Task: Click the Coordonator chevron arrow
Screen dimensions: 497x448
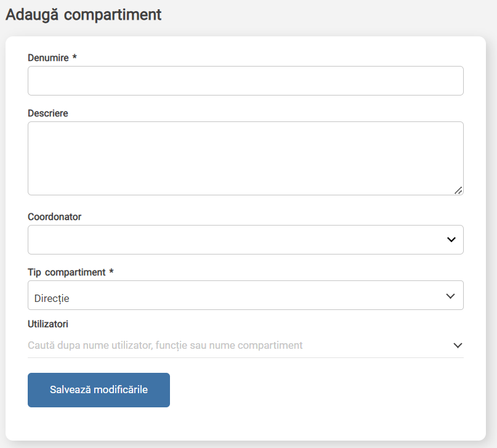Action: (451, 239)
